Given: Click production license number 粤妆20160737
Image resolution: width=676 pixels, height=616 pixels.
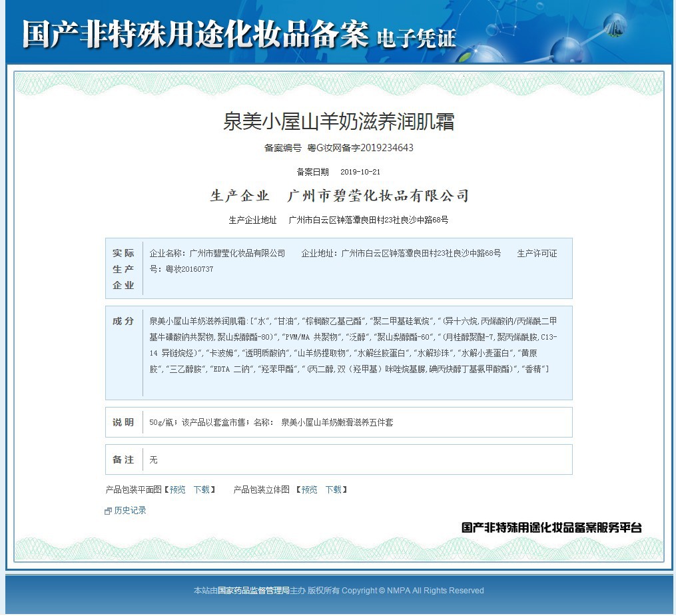Looking at the screenshot, I should (189, 269).
